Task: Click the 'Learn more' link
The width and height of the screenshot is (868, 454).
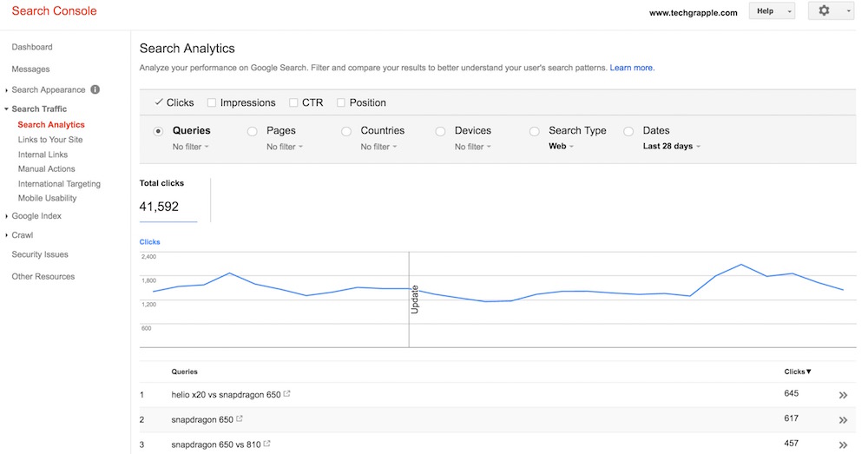Action: (x=632, y=68)
